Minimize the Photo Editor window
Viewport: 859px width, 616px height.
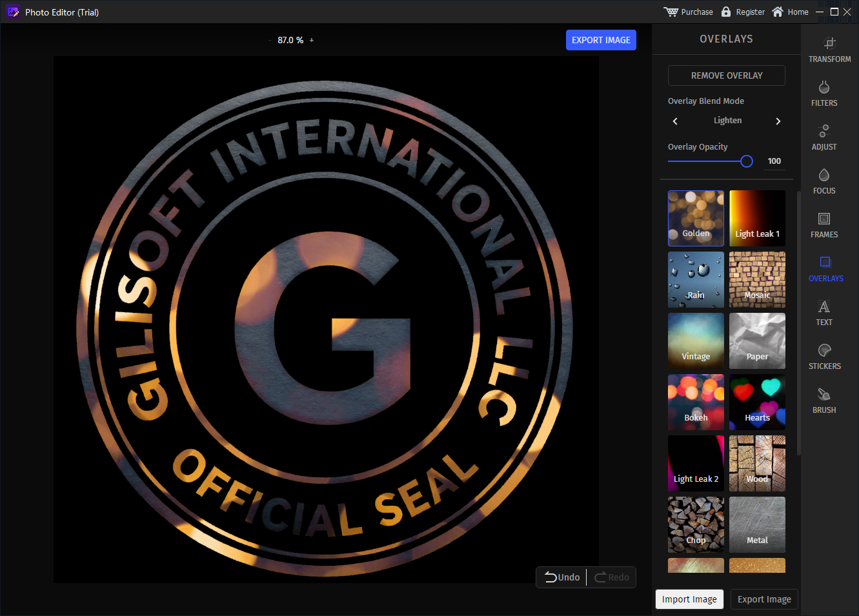[820, 12]
